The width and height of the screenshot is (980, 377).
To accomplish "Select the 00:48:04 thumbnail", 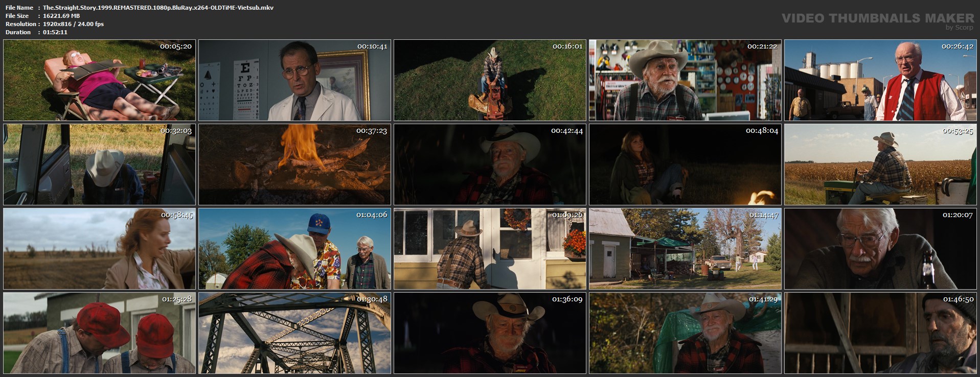I will [x=685, y=164].
